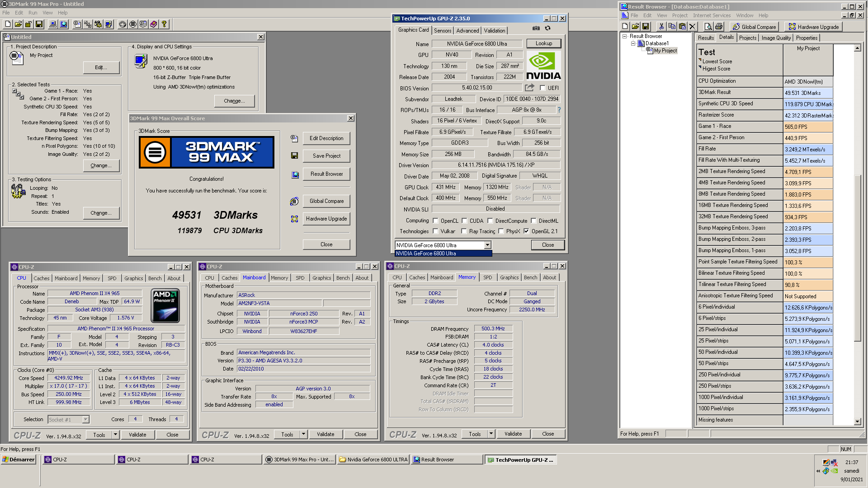Switch to Advanced tab in GPU-Z
The height and width of the screenshot is (488, 868).
coord(467,30)
